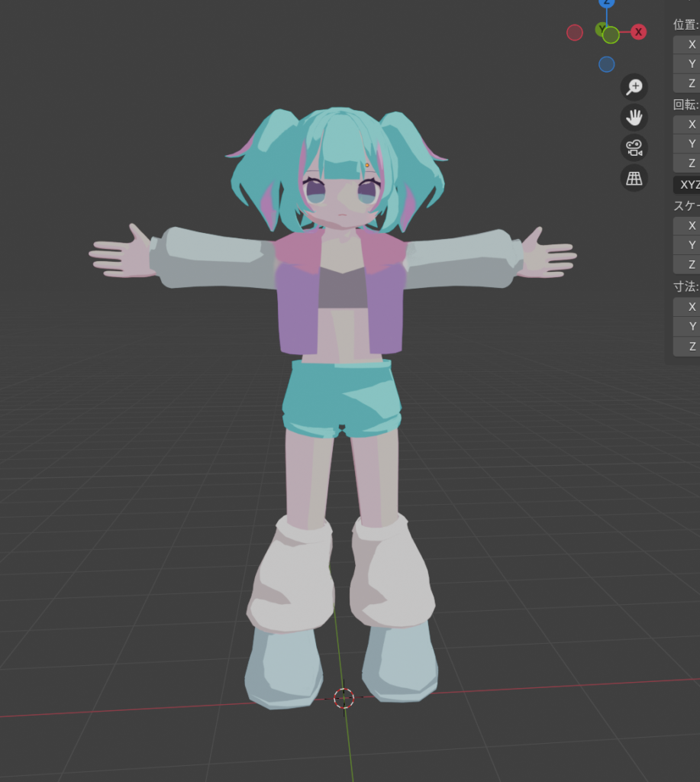700x782 pixels.
Task: Click the location (位置) Y field
Action: [x=688, y=64]
